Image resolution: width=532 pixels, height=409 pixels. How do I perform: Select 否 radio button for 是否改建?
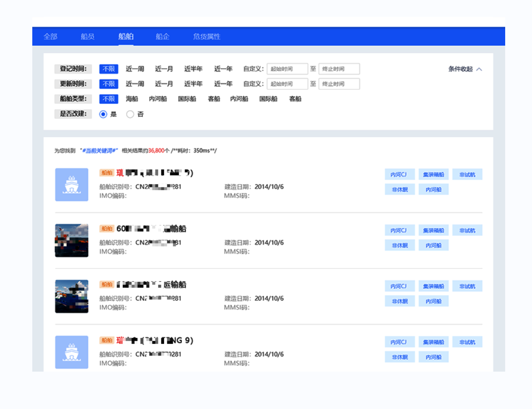(x=130, y=115)
